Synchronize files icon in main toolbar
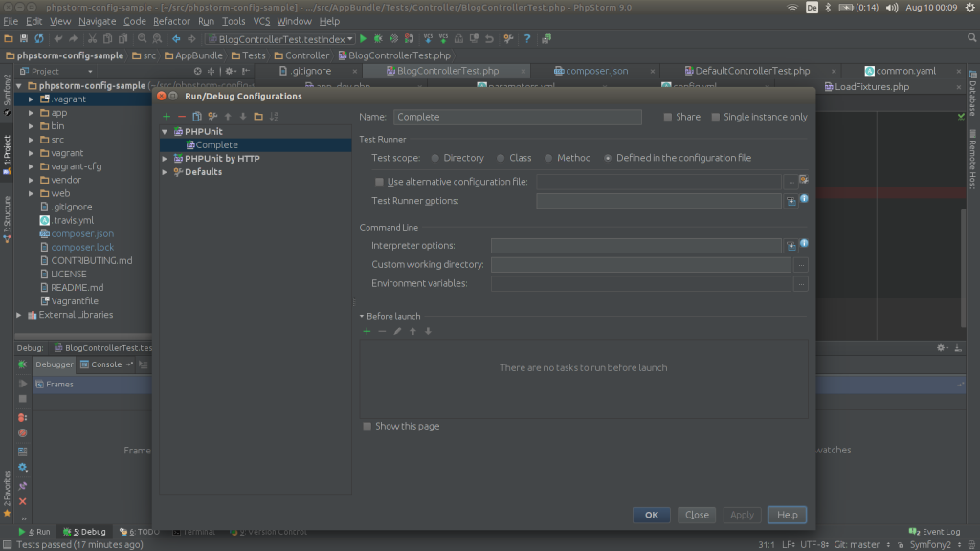The height and width of the screenshot is (551, 980). [39, 38]
